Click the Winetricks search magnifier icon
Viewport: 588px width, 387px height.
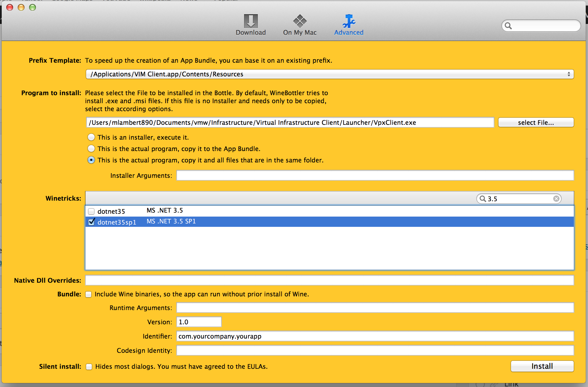pyautogui.click(x=482, y=199)
